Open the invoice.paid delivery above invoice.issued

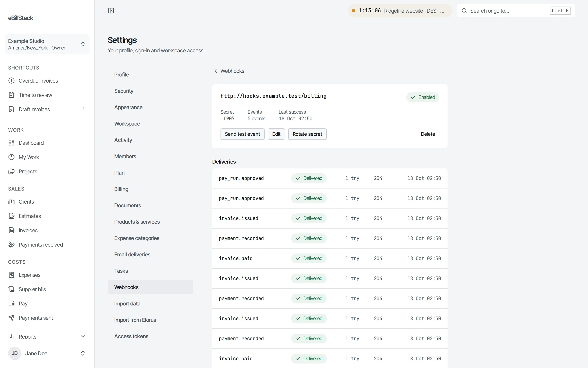[330, 258]
